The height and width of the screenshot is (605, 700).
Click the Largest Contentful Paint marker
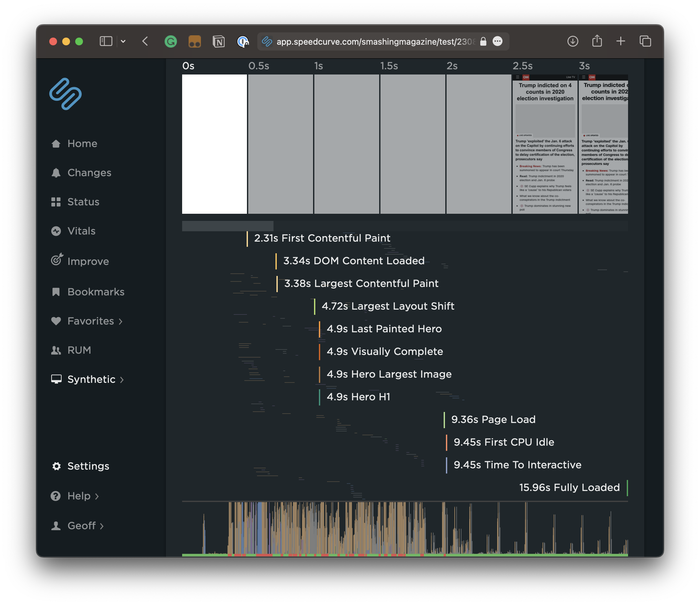[x=361, y=283]
